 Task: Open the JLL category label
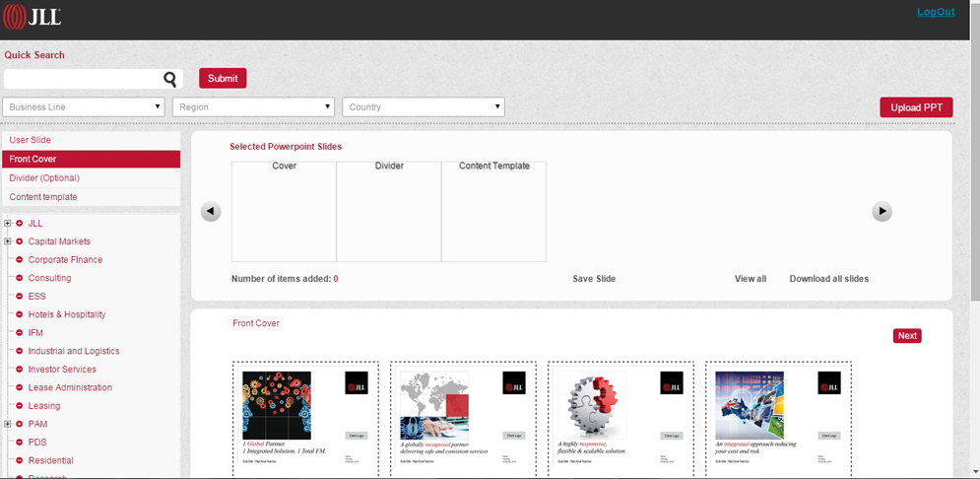(x=35, y=224)
